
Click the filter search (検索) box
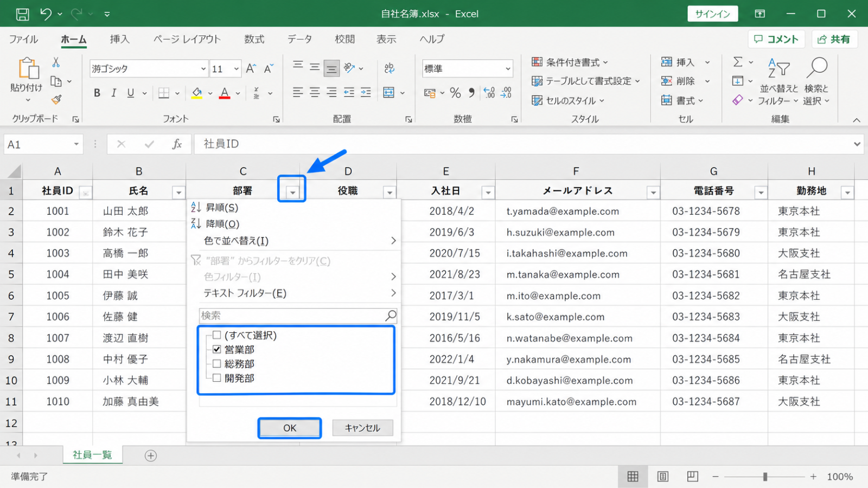tap(298, 316)
